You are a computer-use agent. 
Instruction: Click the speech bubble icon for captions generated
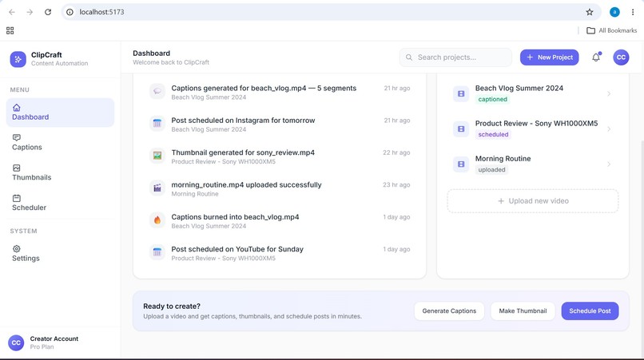157,91
